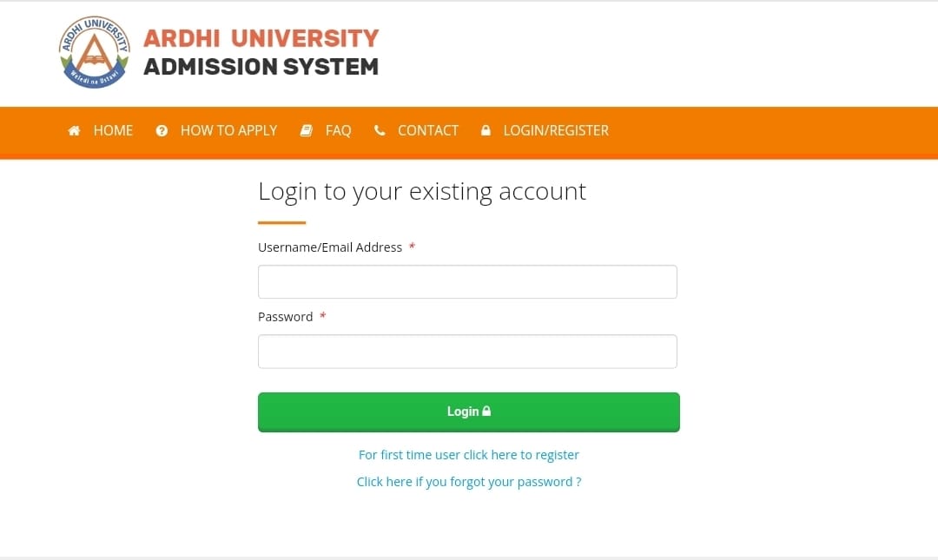Select the question mark icon beside HOW TO APPLY

click(x=162, y=130)
